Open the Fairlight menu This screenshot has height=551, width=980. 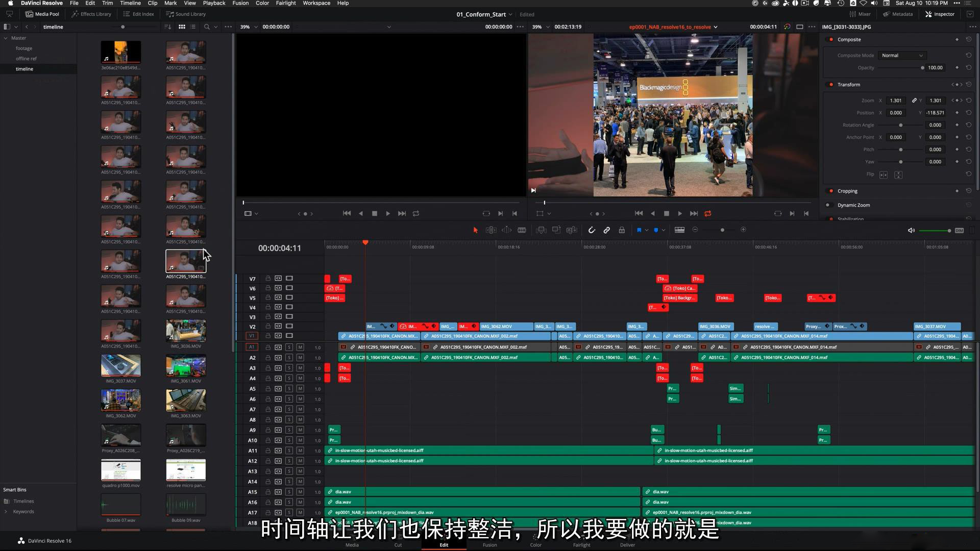tap(286, 3)
